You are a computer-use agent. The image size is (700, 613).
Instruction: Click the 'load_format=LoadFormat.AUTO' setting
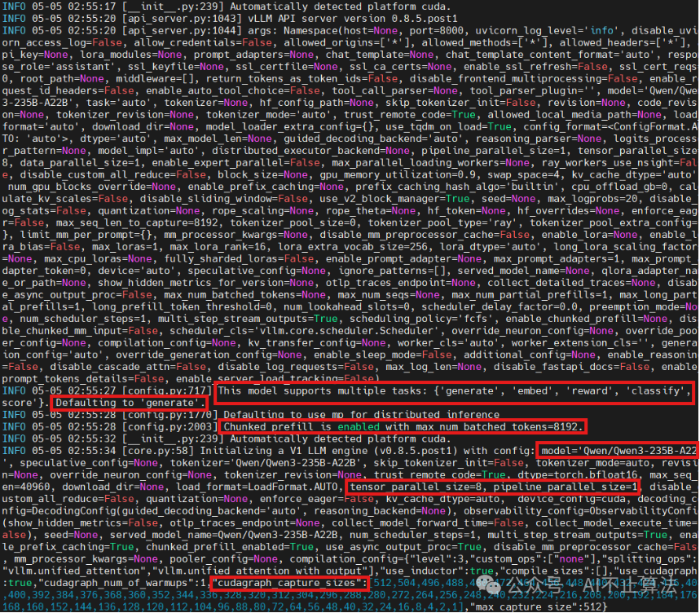(258, 487)
